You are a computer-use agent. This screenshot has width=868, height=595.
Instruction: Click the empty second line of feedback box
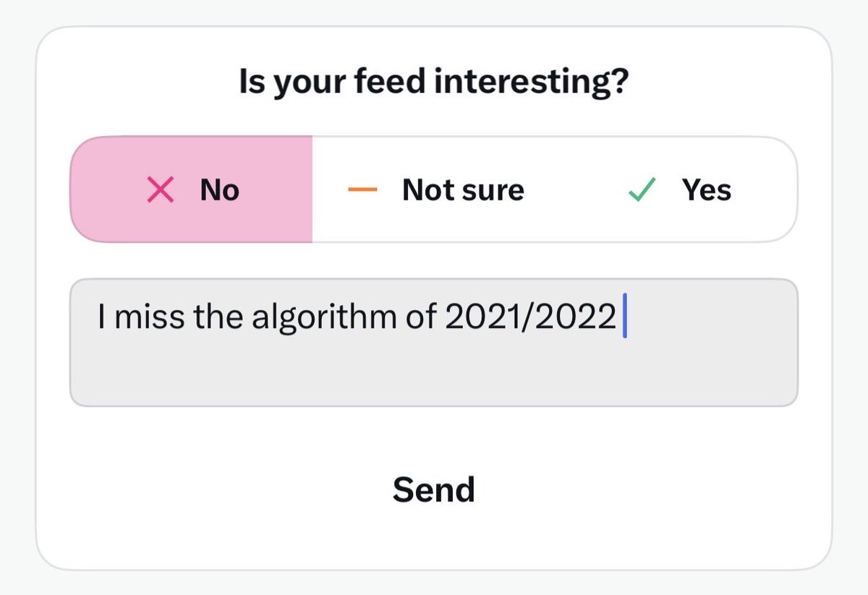pyautogui.click(x=434, y=370)
